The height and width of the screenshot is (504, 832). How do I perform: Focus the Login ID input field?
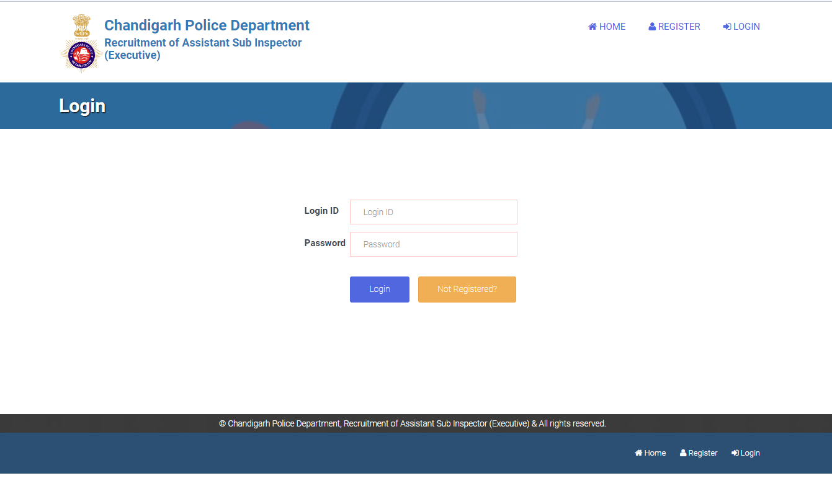tap(433, 212)
